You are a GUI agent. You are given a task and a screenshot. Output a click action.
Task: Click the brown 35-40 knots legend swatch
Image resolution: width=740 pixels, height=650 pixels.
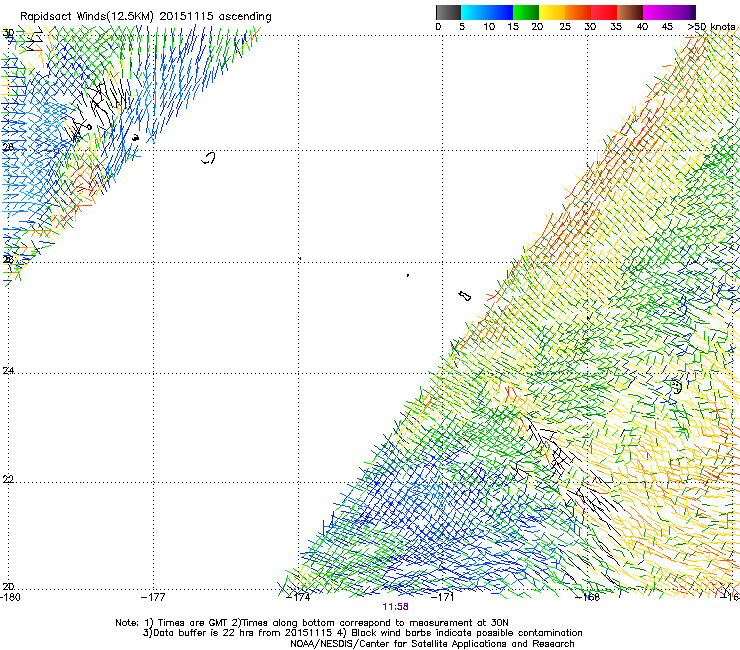(630, 12)
